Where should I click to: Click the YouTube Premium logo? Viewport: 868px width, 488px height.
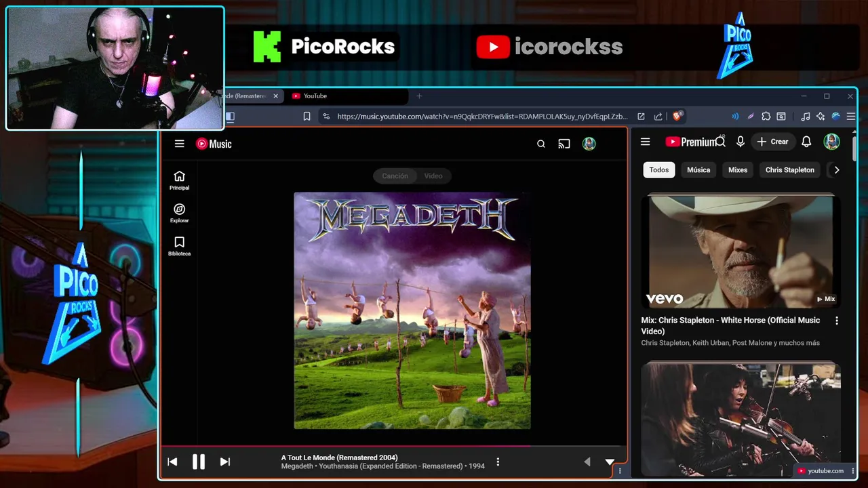point(690,142)
